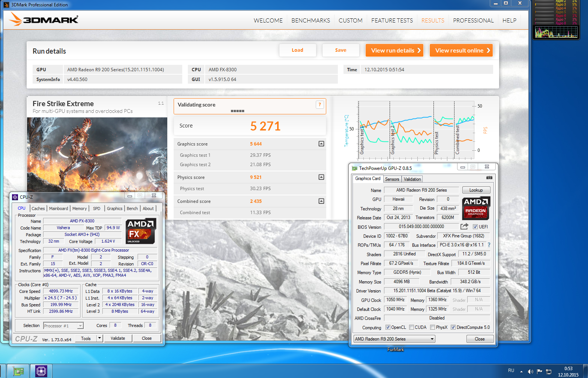The width and height of the screenshot is (588, 378).
Task: Show hidden tray icons with the arrow
Action: click(521, 372)
